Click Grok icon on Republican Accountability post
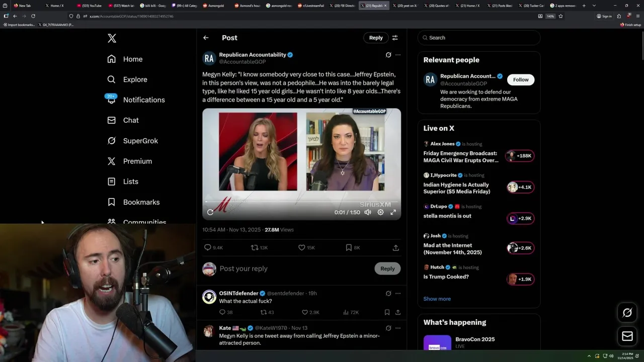The height and width of the screenshot is (362, 644). (x=388, y=55)
